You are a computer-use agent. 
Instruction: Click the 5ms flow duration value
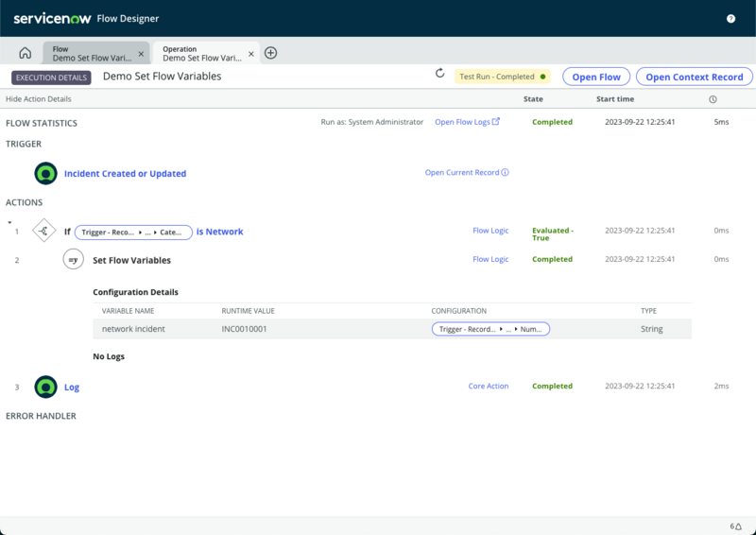tap(721, 122)
